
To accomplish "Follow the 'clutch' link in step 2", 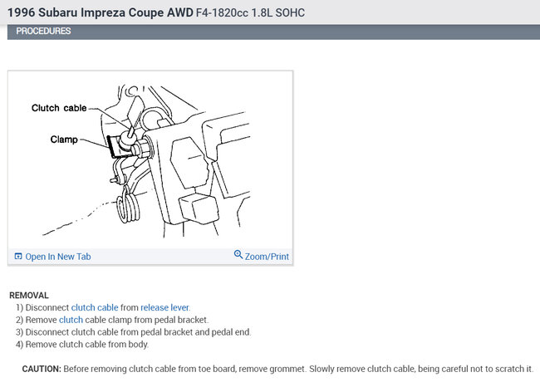I will point(71,320).
